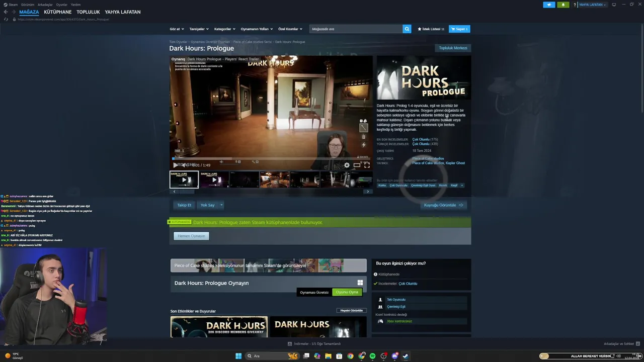Seek on the trailer progress bar
644x362 pixels.
271,158
